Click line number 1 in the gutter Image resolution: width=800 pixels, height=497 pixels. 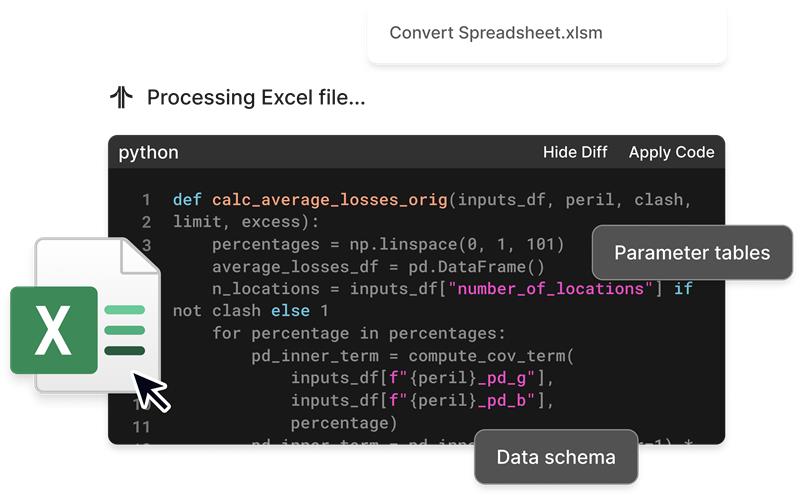pos(146,200)
